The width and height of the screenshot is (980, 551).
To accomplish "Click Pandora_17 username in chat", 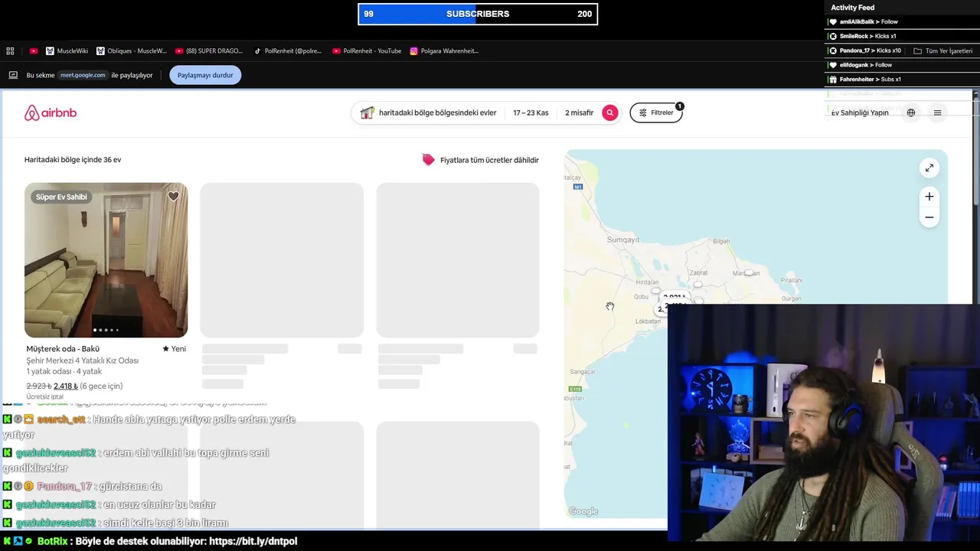I will (x=64, y=486).
